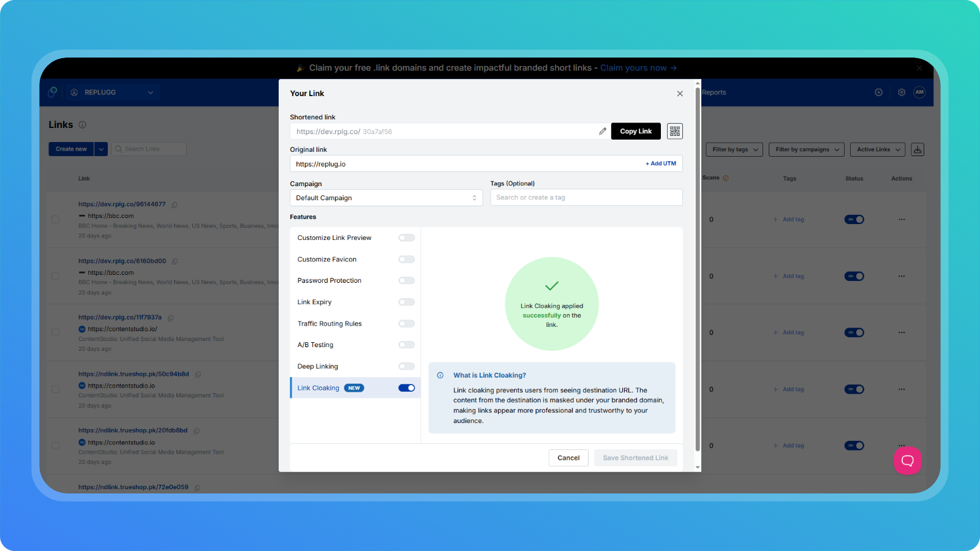Click the AM user avatar icon

click(919, 92)
